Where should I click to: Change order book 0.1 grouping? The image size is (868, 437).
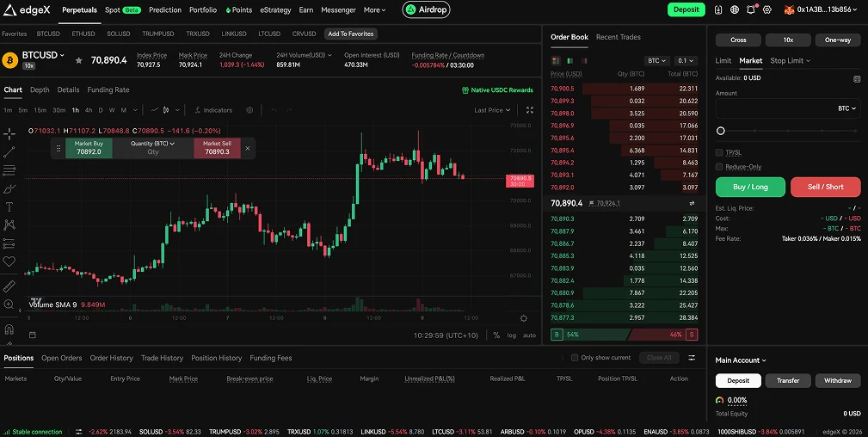click(x=686, y=61)
